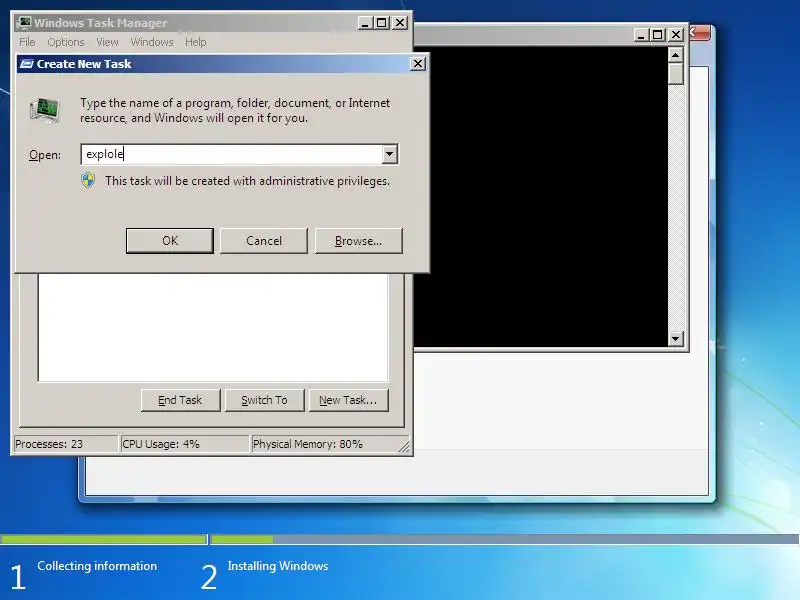Click the run program icon in the dialog
800x600 pixels.
tap(45, 110)
